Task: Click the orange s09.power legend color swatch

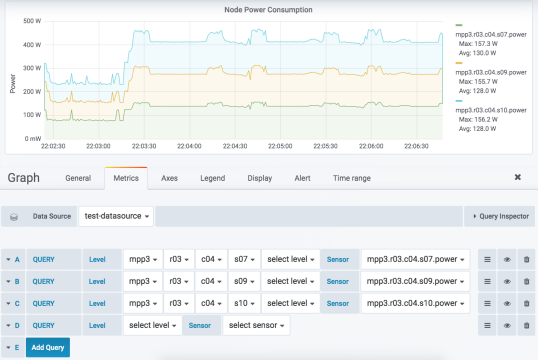Action: (459, 63)
